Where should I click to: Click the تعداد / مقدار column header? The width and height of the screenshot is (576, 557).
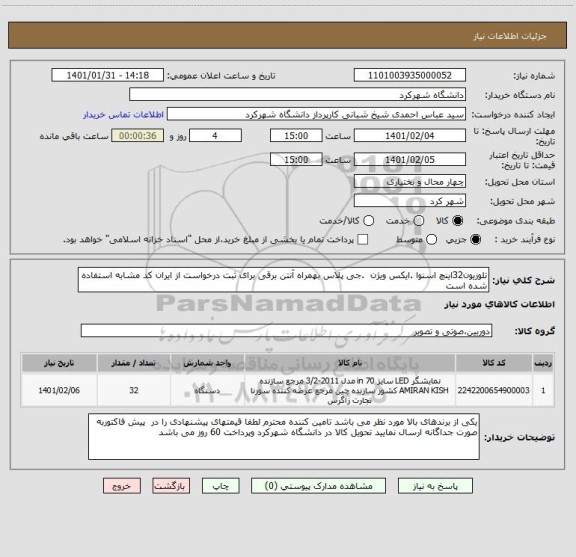[134, 363]
